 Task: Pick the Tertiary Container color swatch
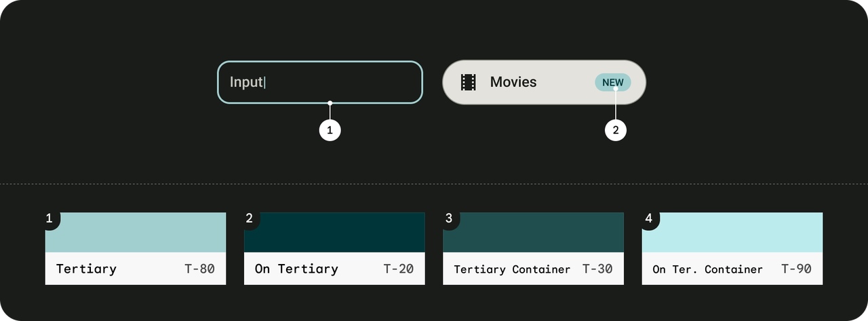pos(533,233)
